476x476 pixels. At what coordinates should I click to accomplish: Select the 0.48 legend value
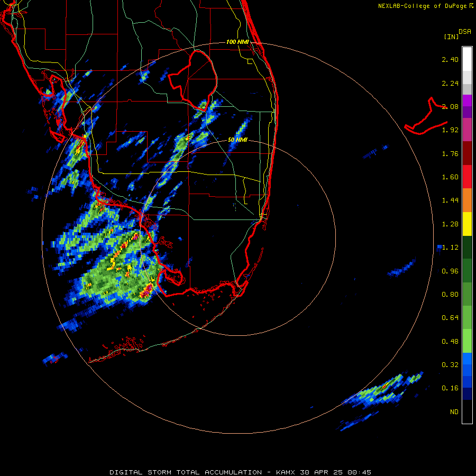click(x=450, y=342)
